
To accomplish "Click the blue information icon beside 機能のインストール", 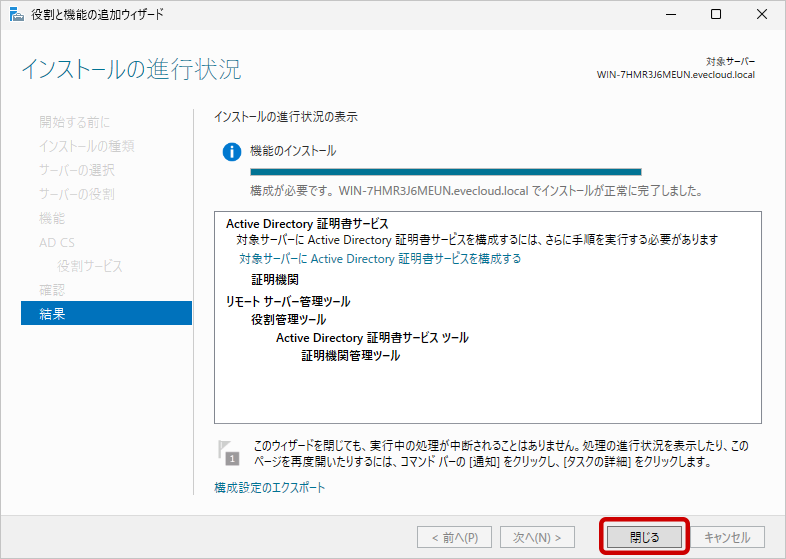I will click(x=232, y=151).
